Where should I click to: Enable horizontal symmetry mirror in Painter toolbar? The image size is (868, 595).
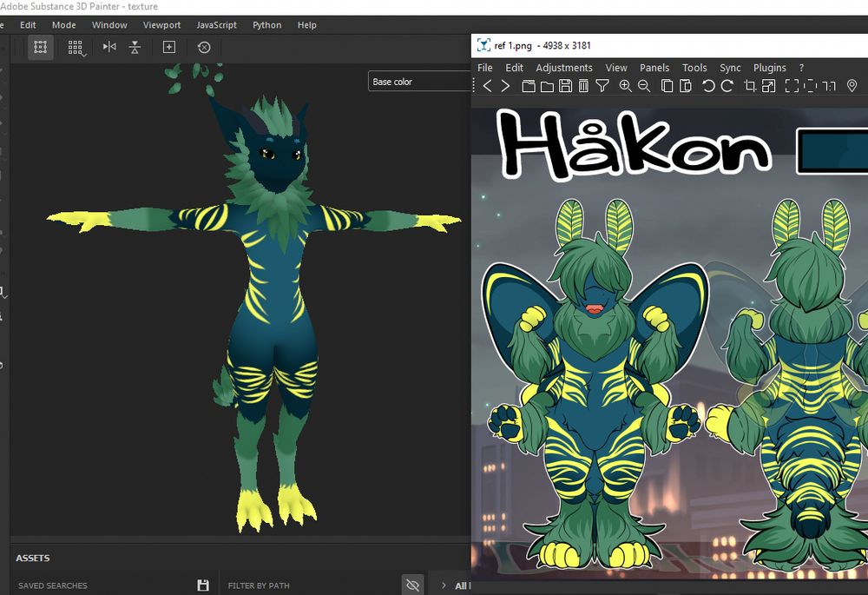pos(109,47)
